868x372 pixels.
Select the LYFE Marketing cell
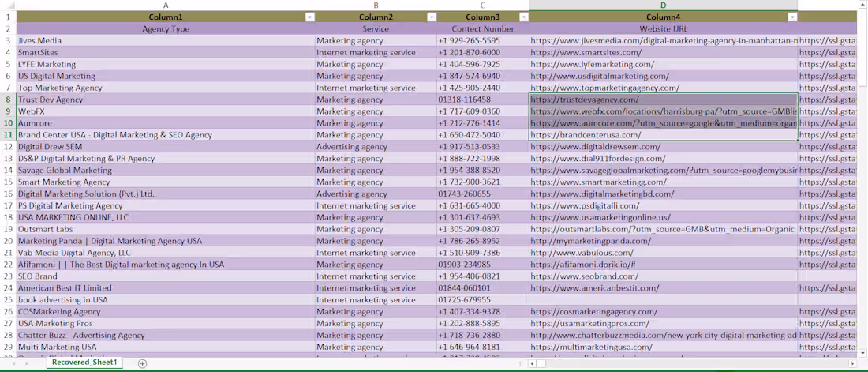click(x=166, y=64)
